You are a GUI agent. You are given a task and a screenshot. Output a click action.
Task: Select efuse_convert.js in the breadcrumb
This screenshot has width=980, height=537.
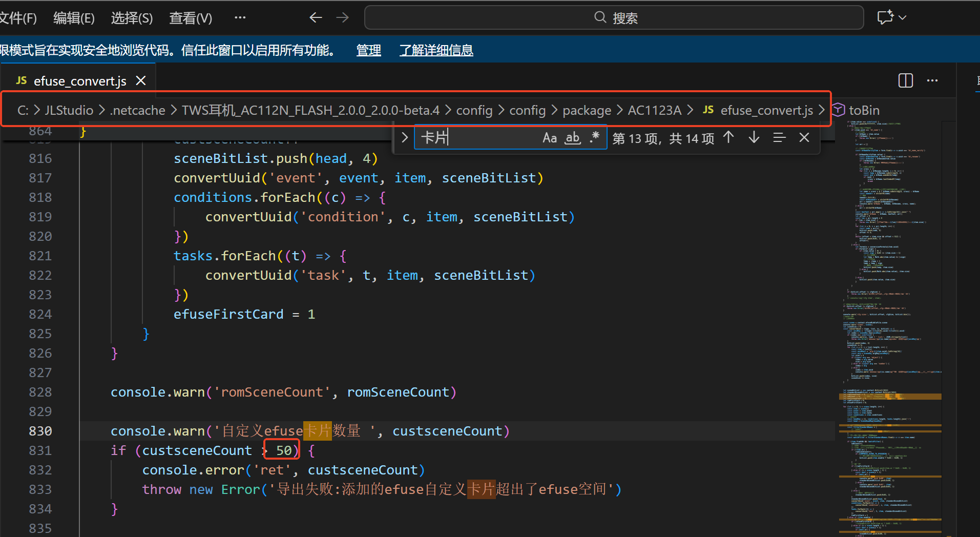(766, 110)
